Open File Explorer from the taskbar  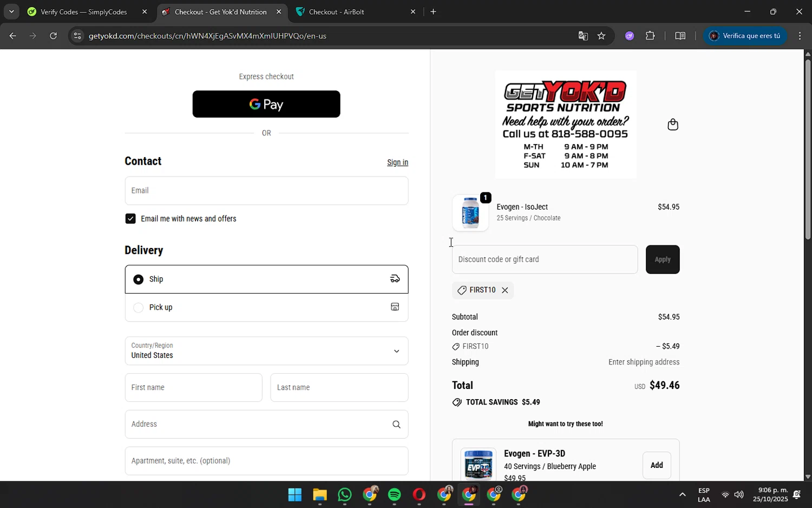pos(320,494)
